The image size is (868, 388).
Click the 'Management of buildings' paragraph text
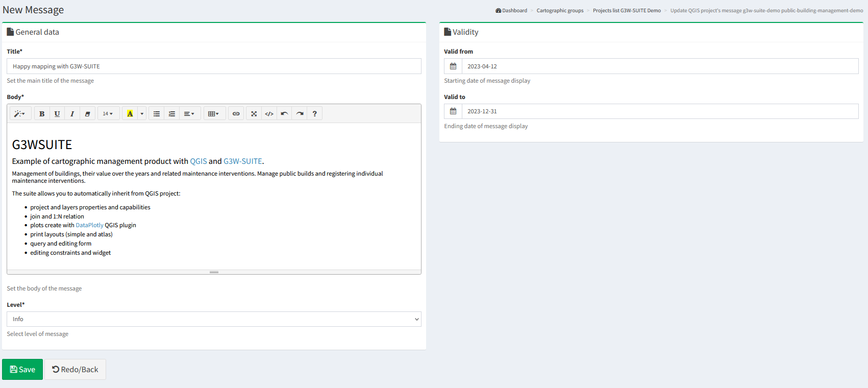tap(197, 177)
